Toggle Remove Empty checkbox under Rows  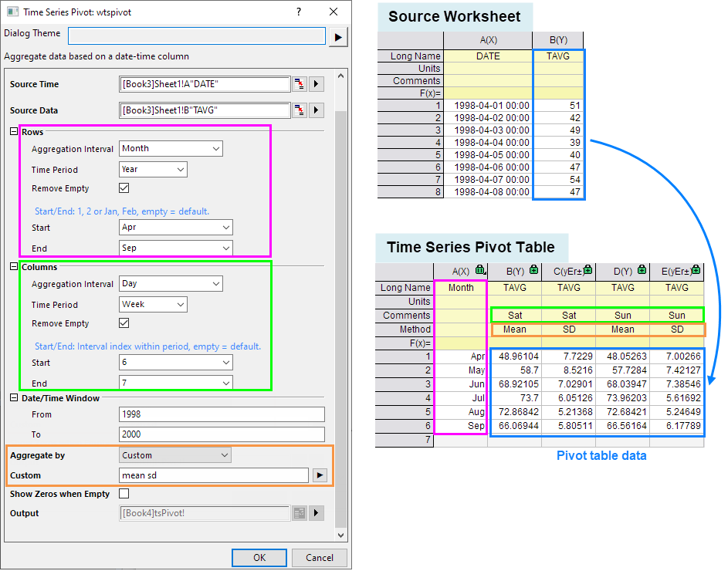pyautogui.click(x=124, y=188)
